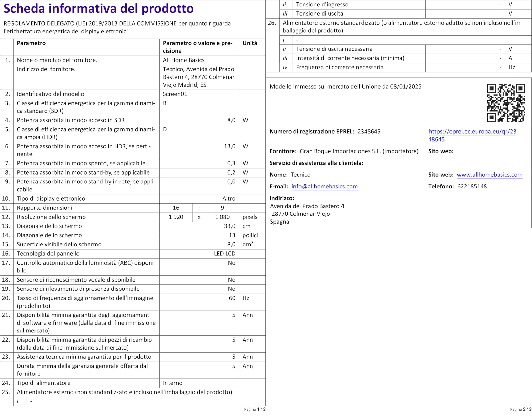Open the www.allhomebasics.com website link
The width and height of the screenshot is (532, 416).
pyautogui.click(x=489, y=175)
